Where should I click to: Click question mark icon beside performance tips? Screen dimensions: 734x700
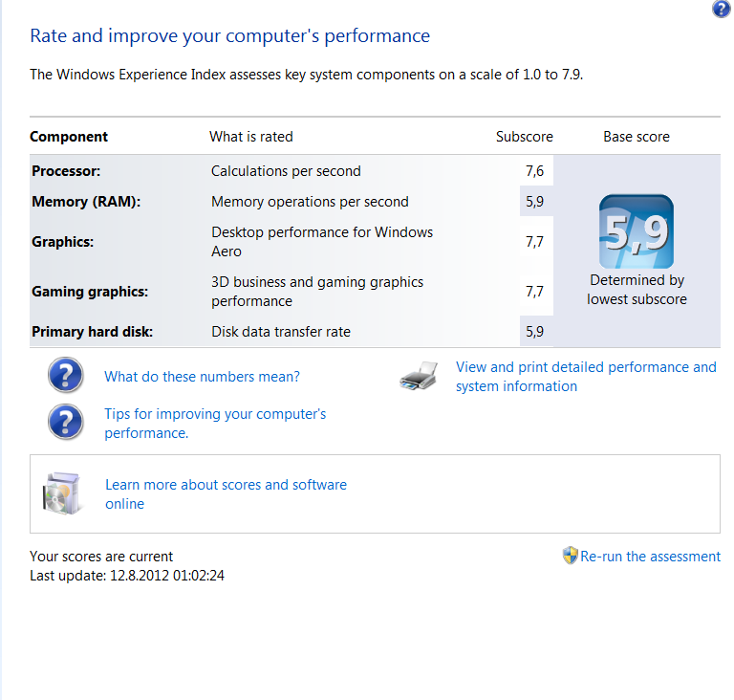tap(66, 422)
